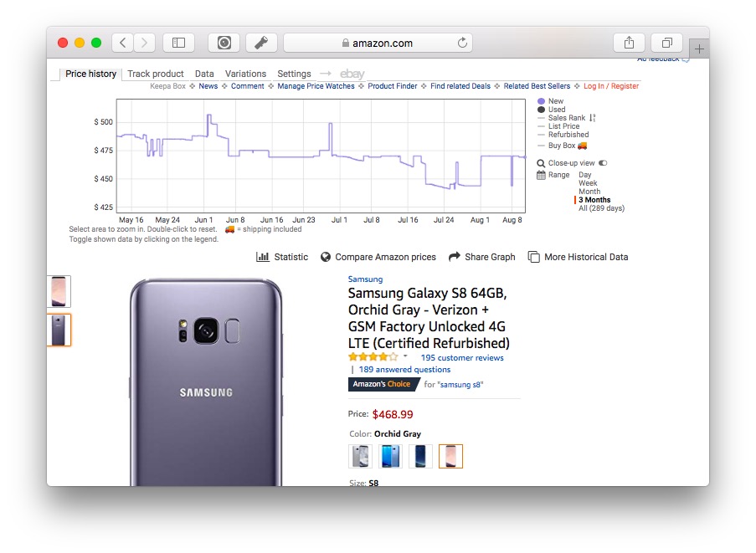Choose the midnight black color swatch
The height and width of the screenshot is (553, 756).
point(420,456)
